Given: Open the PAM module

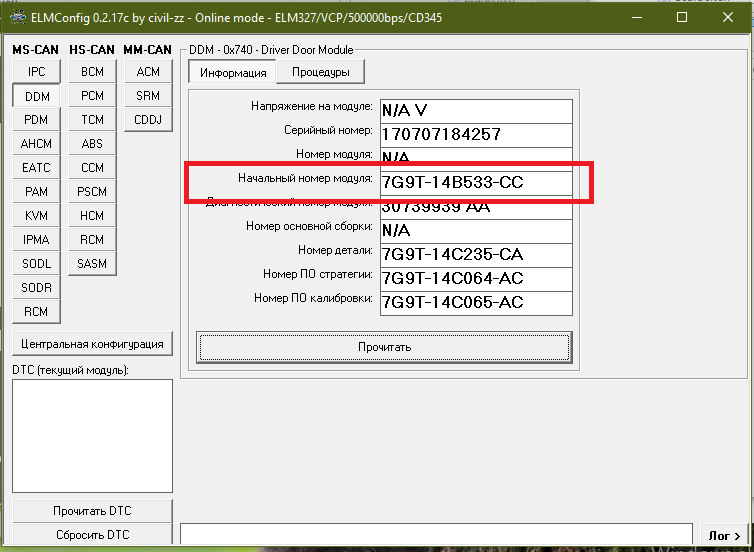Looking at the screenshot, I should point(37,192).
